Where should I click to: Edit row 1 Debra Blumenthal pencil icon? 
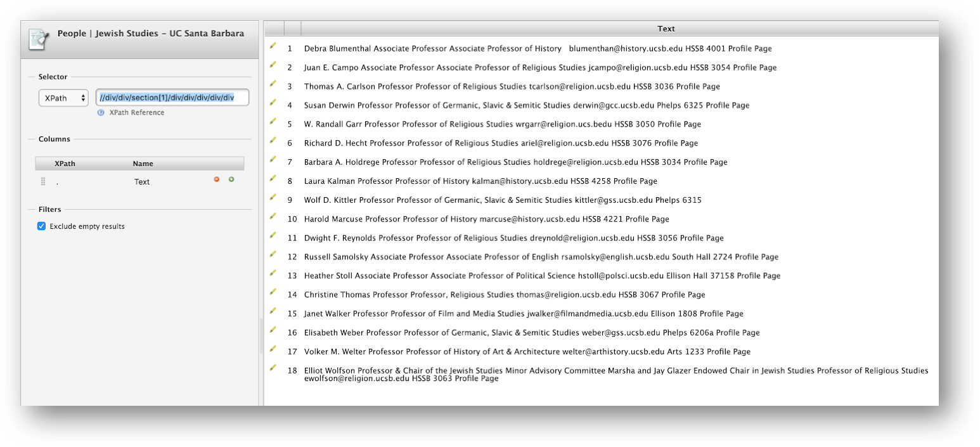click(273, 46)
